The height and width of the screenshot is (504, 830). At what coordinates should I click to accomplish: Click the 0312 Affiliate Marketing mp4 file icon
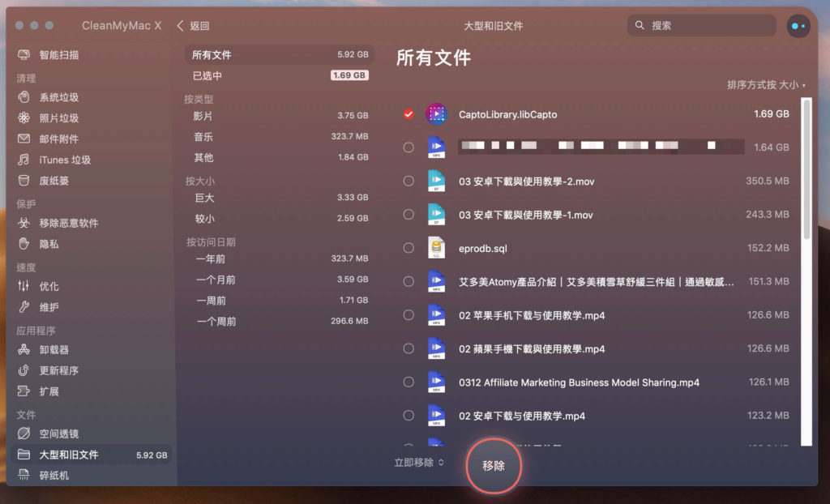pos(436,382)
